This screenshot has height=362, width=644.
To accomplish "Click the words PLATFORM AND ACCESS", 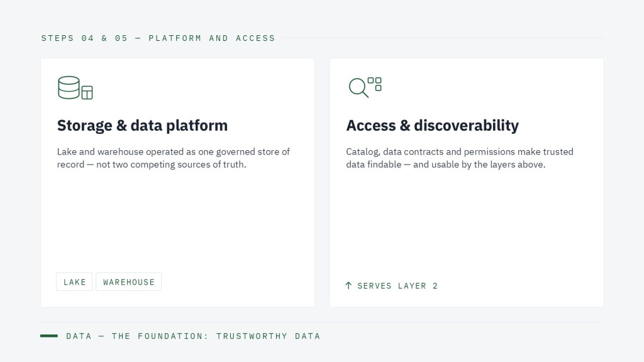I will [212, 38].
